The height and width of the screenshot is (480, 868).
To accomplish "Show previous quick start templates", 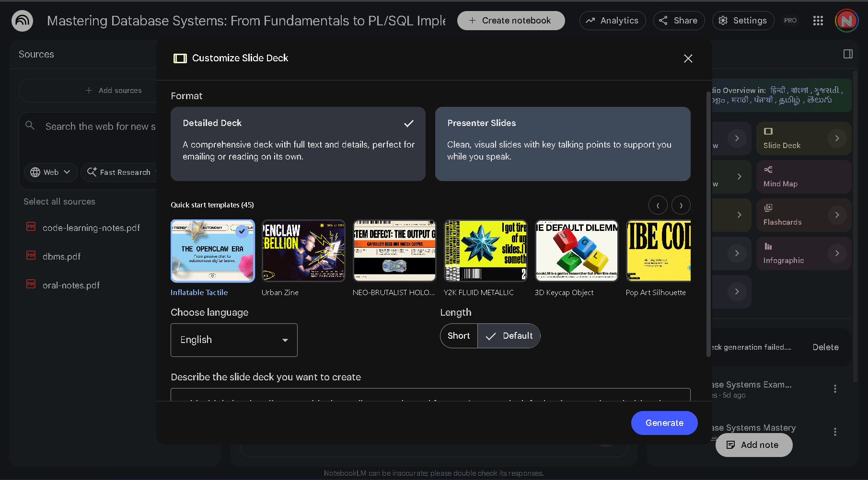I will (658, 205).
